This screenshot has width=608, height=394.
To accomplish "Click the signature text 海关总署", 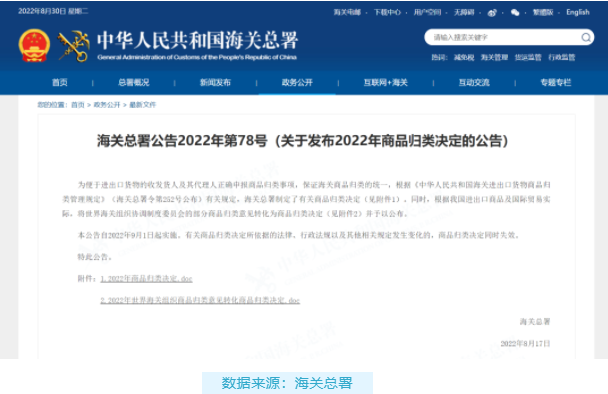I will tap(535, 321).
